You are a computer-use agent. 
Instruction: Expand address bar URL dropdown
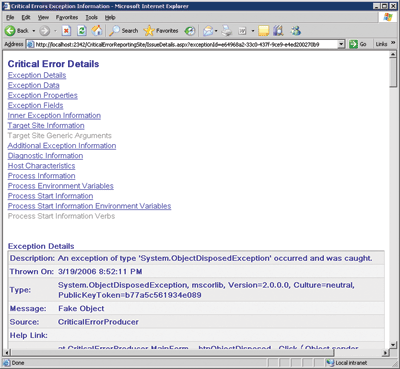pyautogui.click(x=341, y=44)
